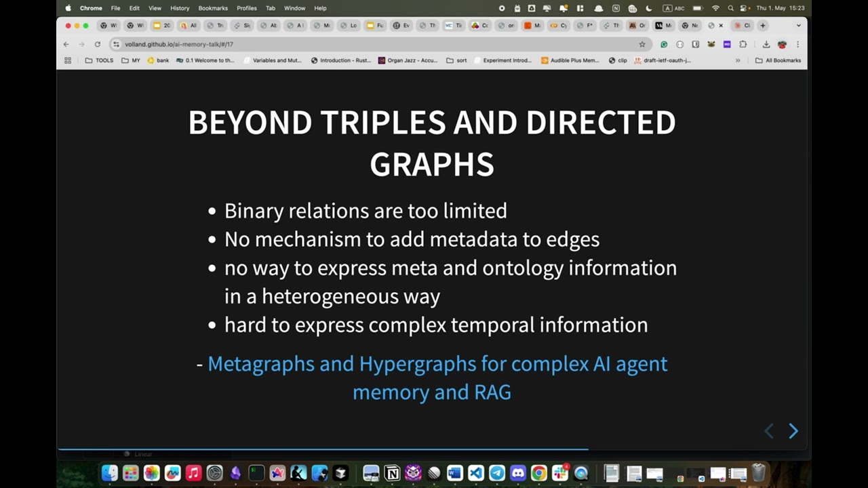Open Telegram from the dock
Viewport: 868px width, 488px height.
[x=497, y=472]
